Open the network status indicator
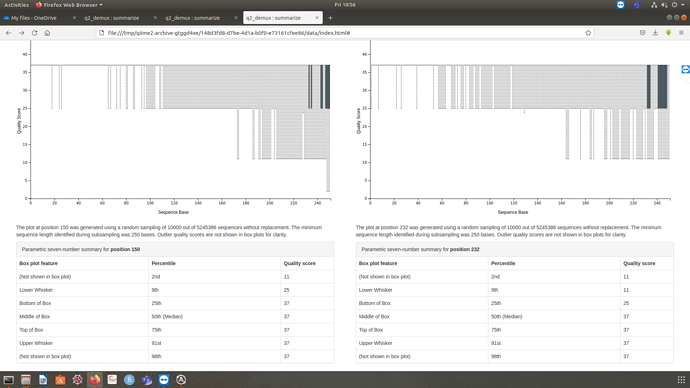The height and width of the screenshot is (388, 690). coord(654,5)
